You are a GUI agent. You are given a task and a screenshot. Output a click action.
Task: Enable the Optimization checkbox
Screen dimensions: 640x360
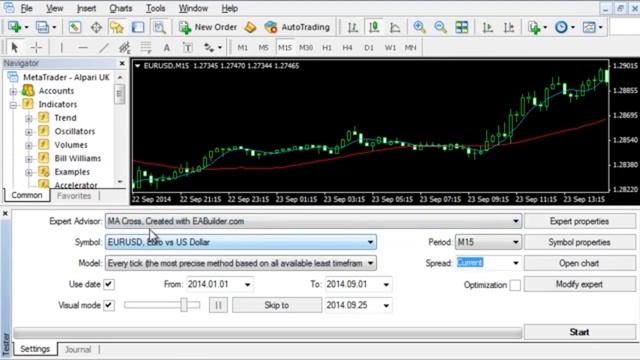click(x=515, y=285)
